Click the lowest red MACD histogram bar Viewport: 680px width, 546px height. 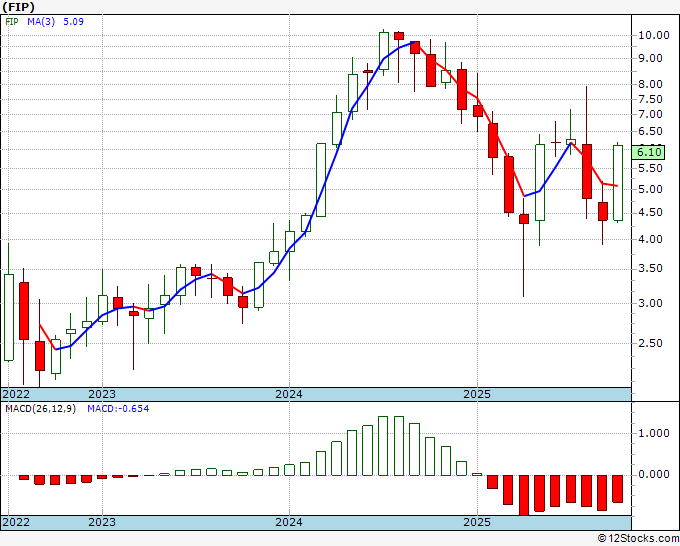pos(524,495)
